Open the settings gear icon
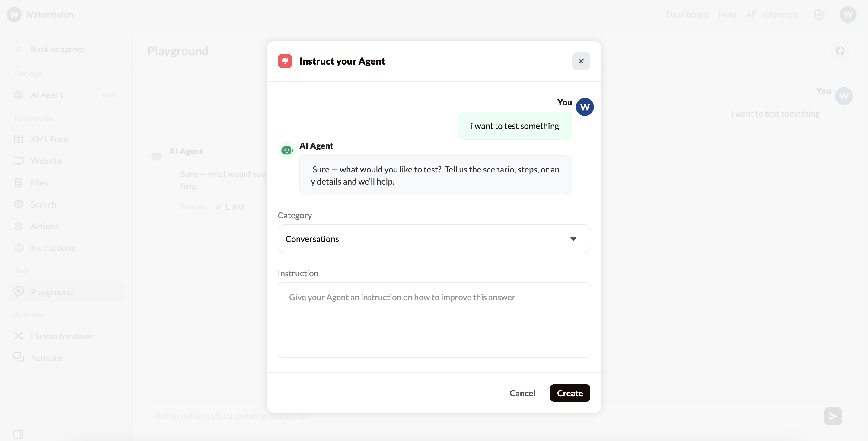868x441 pixels. pos(819,14)
